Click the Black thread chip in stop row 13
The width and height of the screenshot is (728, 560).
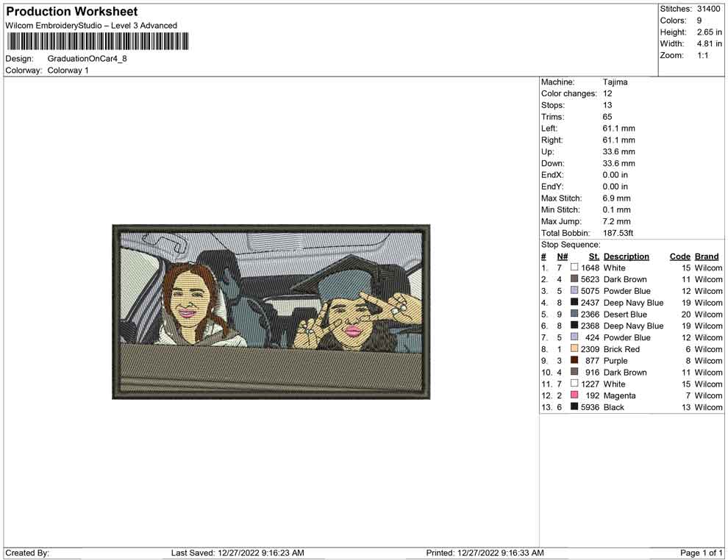pyautogui.click(x=574, y=407)
